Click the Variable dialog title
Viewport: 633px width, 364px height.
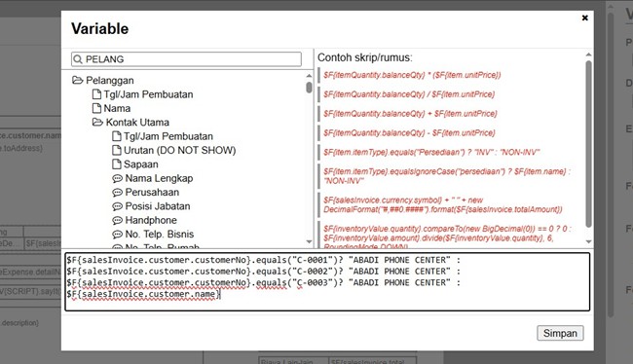point(99,28)
